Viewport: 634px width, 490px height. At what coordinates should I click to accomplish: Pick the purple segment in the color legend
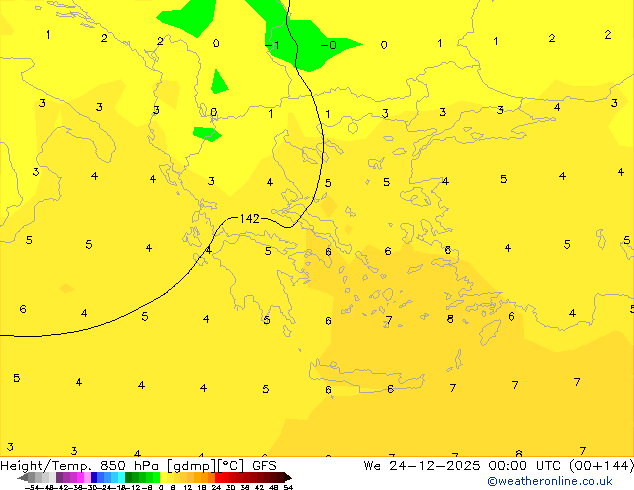click(65, 477)
